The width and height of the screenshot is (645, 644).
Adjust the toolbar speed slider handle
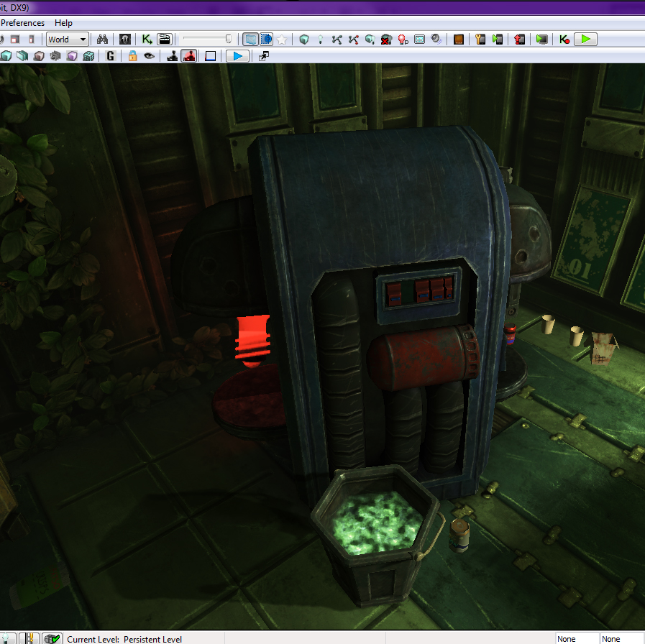coord(228,39)
